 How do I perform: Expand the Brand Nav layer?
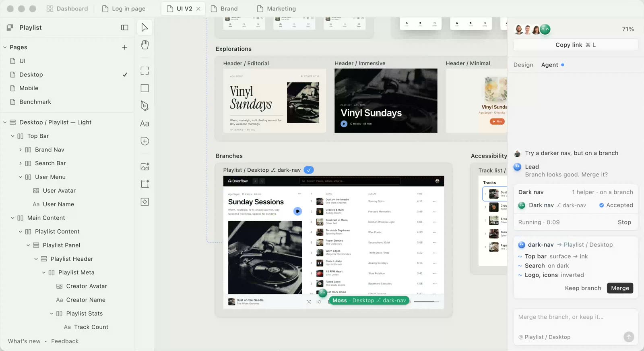point(21,150)
